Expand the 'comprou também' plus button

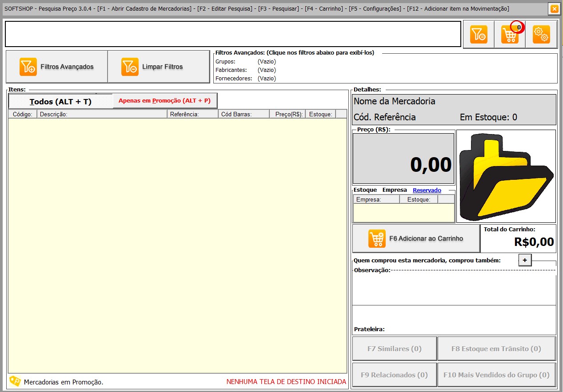(x=524, y=261)
